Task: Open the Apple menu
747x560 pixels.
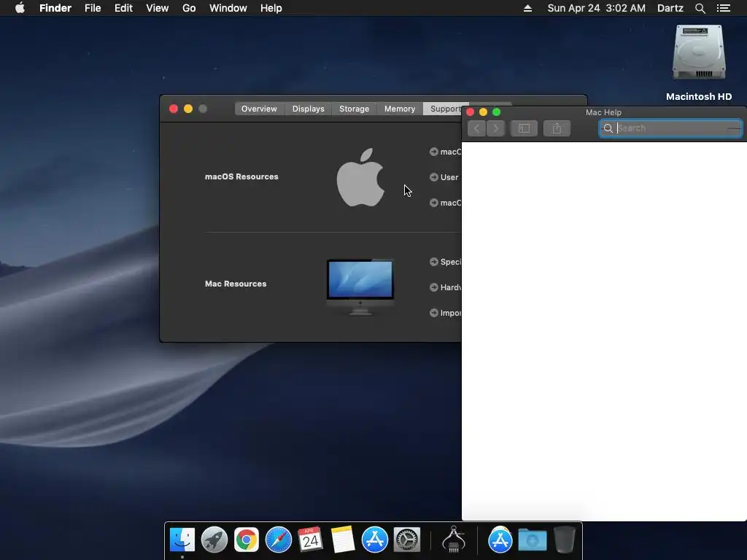Action: [20, 8]
